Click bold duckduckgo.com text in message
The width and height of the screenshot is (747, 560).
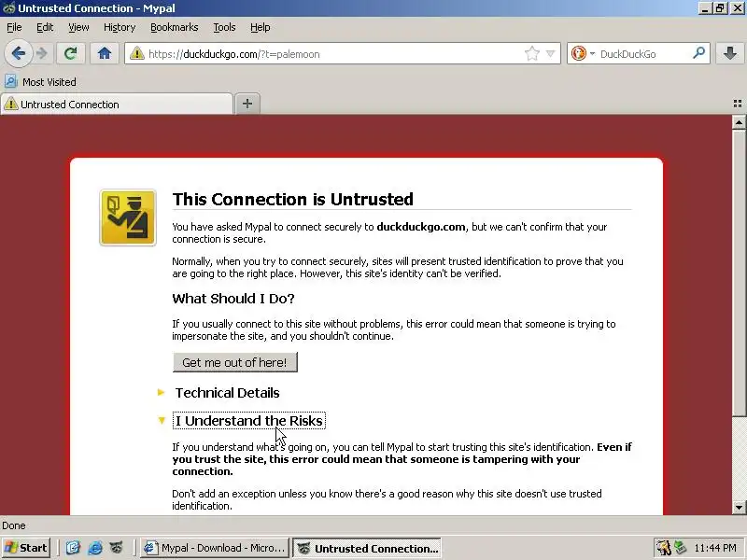point(421,227)
